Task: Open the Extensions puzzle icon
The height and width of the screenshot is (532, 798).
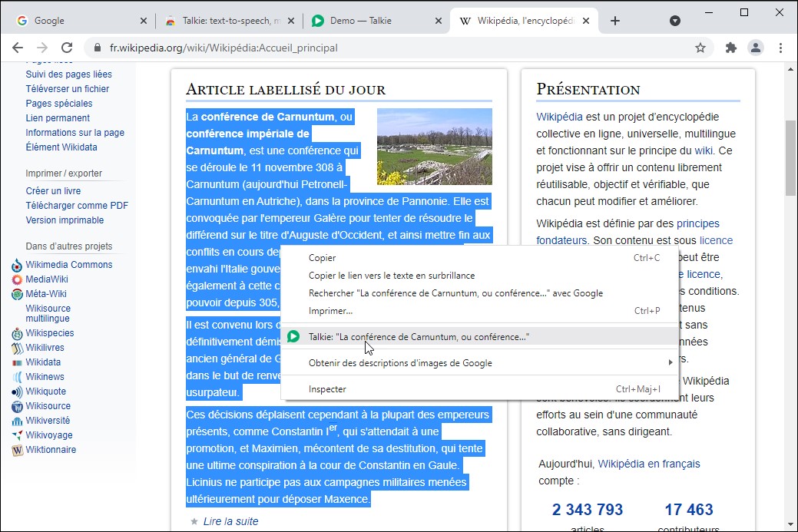Action: (x=730, y=48)
